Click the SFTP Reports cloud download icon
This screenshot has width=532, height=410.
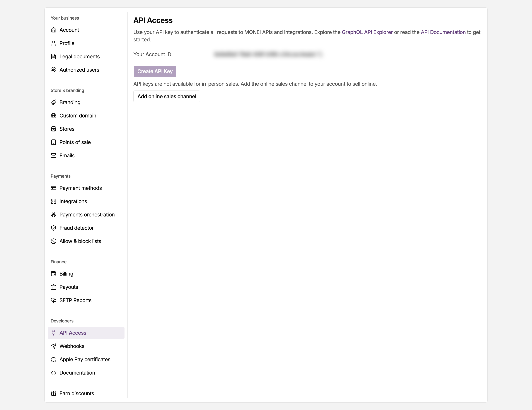54,300
